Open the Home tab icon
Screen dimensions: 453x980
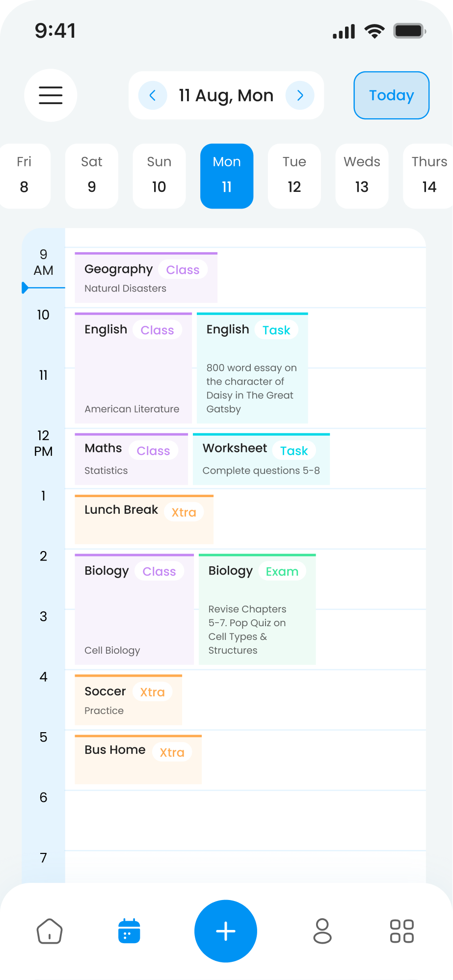click(50, 931)
